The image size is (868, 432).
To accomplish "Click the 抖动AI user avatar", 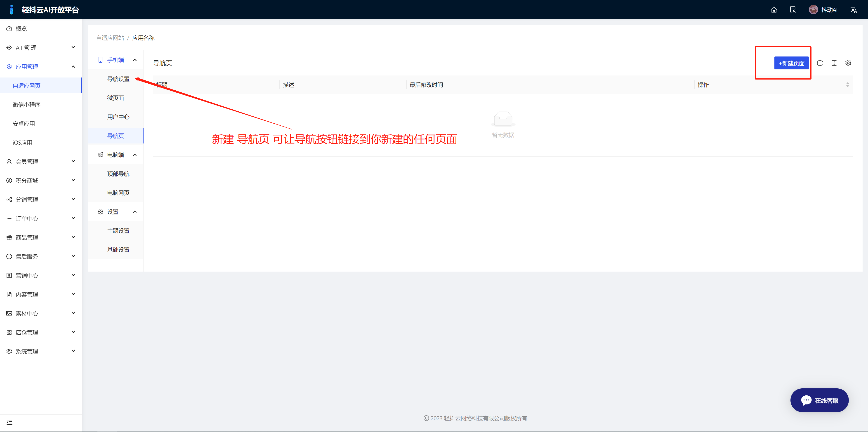I will point(813,10).
